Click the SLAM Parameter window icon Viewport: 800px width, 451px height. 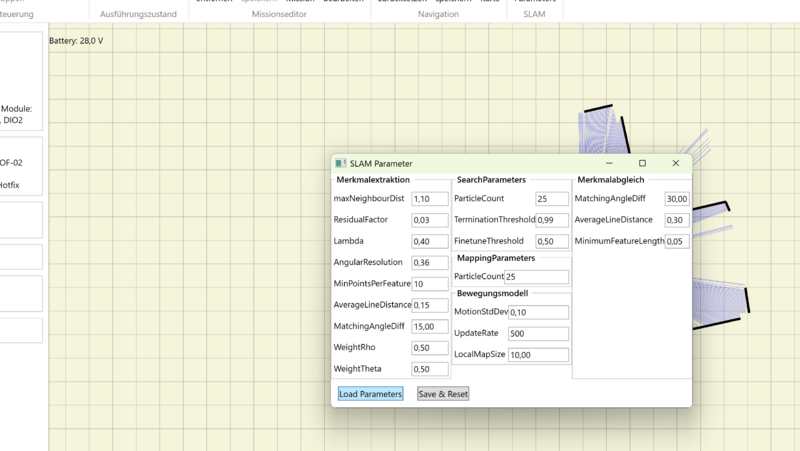click(340, 163)
